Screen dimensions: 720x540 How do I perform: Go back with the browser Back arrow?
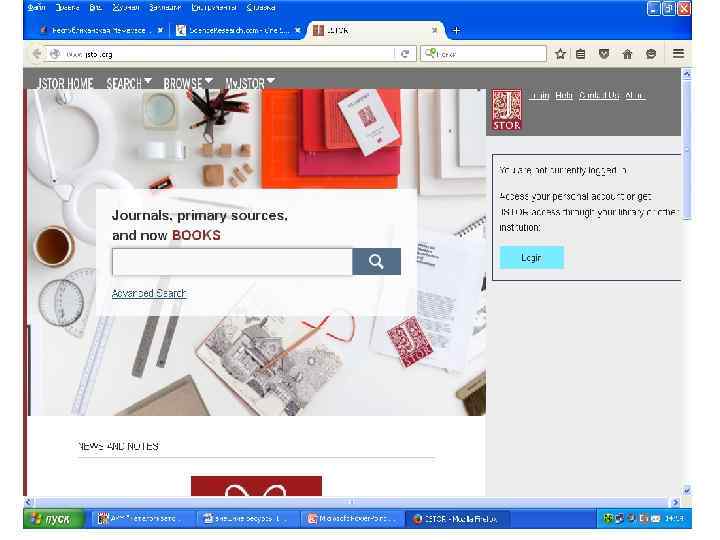click(x=37, y=54)
